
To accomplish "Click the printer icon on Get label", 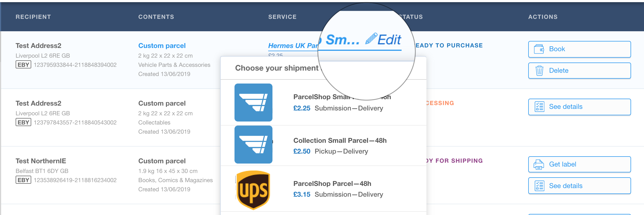I will 539,164.
